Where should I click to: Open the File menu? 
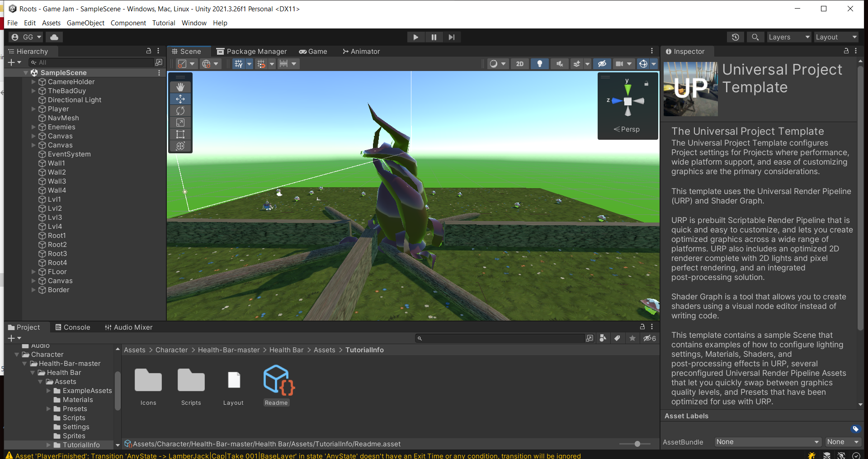pos(12,23)
